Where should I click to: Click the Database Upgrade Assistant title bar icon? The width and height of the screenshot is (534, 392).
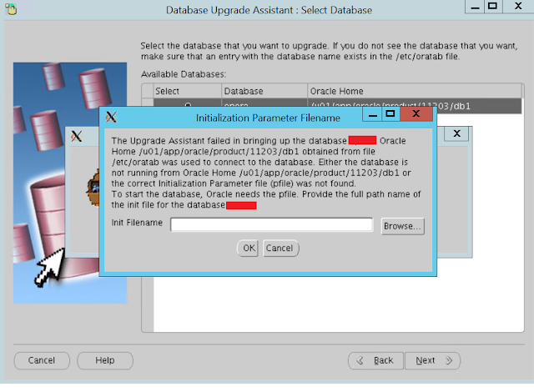click(11, 9)
